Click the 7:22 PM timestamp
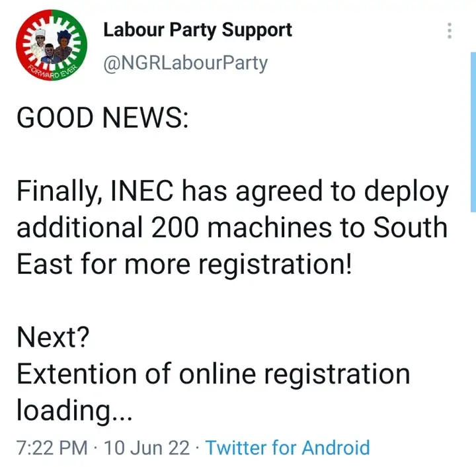 pyautogui.click(x=52, y=447)
